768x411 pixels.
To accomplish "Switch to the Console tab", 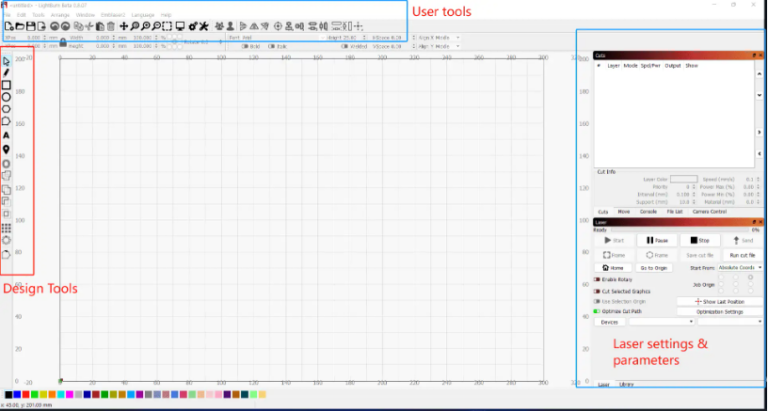I will click(x=648, y=212).
